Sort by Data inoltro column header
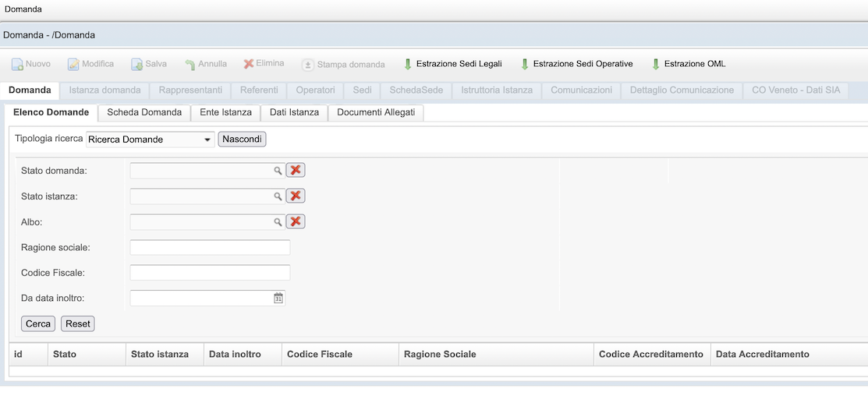The image size is (868, 403). click(x=235, y=354)
